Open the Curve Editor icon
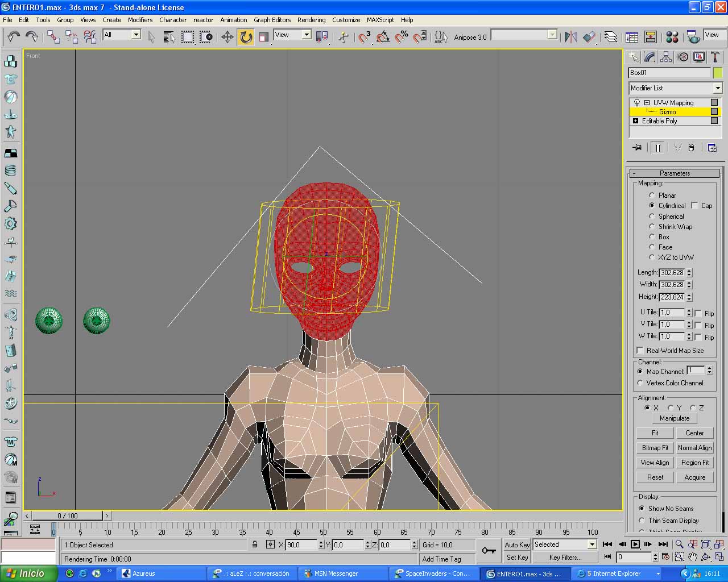The height and width of the screenshot is (582, 728). click(x=632, y=37)
